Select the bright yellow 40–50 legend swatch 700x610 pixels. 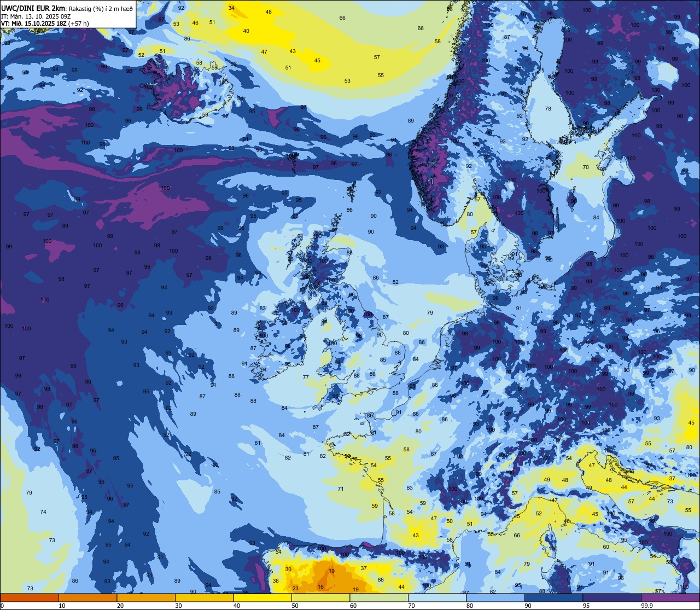(262, 597)
